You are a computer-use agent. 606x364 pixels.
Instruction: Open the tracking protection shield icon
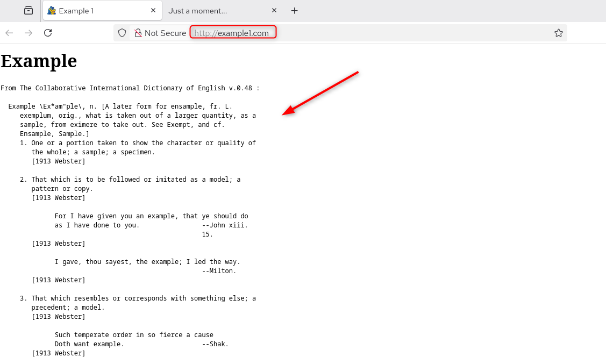122,33
